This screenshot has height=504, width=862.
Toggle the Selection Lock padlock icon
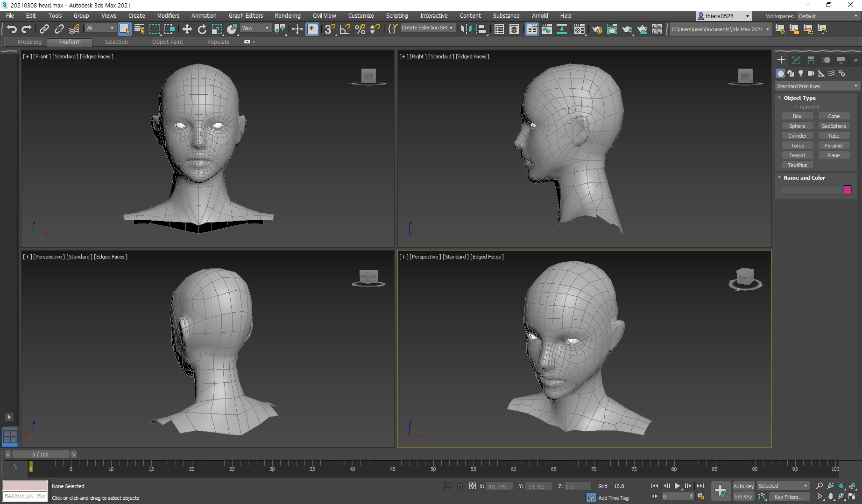pos(460,486)
